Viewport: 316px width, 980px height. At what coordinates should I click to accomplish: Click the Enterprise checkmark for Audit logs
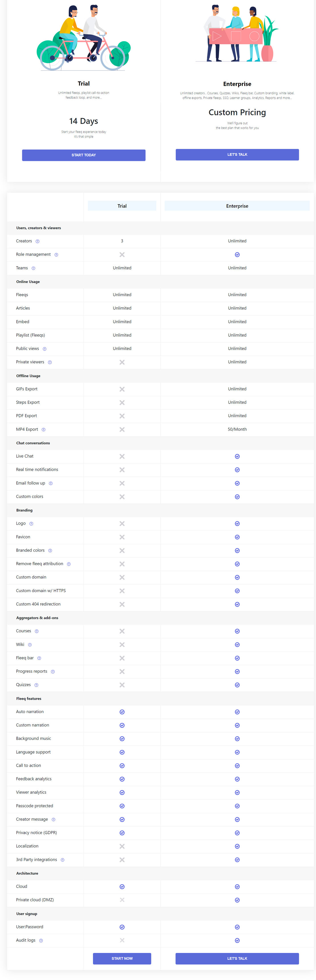[x=237, y=940]
